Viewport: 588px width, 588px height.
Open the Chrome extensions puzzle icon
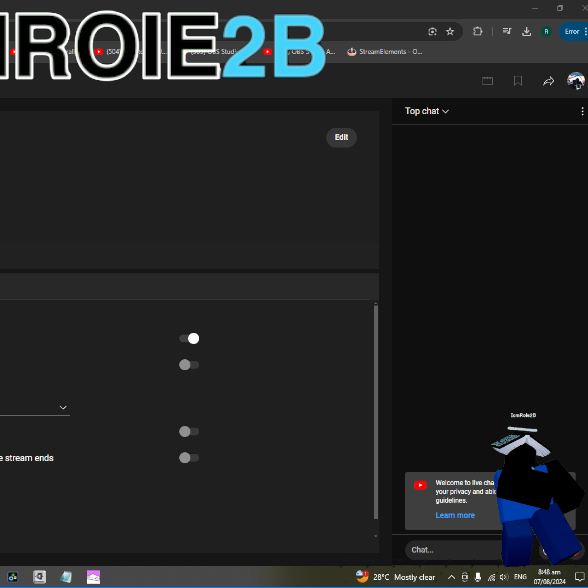pyautogui.click(x=477, y=31)
